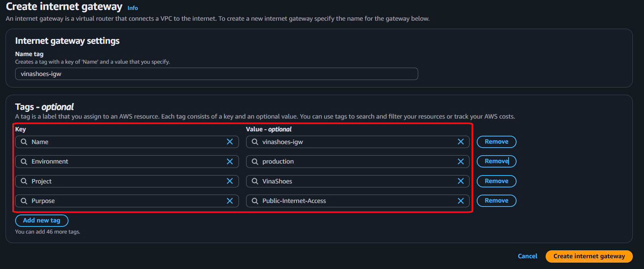
Task: Click into the Environment key field
Action: tap(123, 162)
